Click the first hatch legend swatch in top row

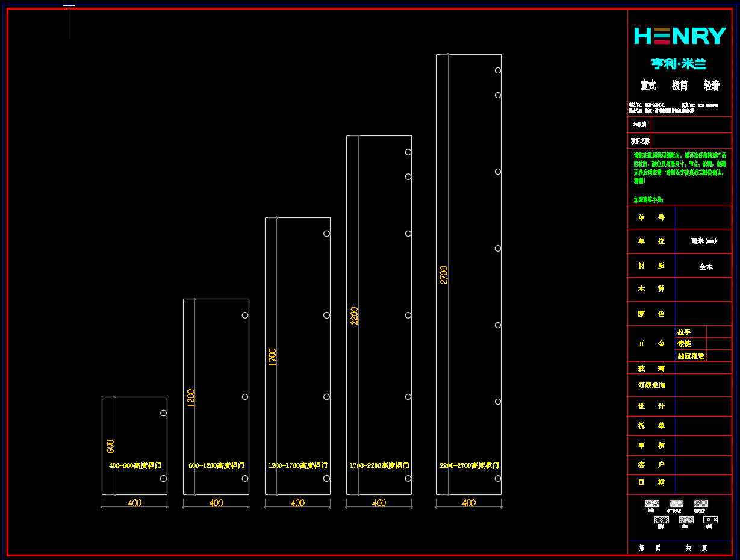[651, 503]
